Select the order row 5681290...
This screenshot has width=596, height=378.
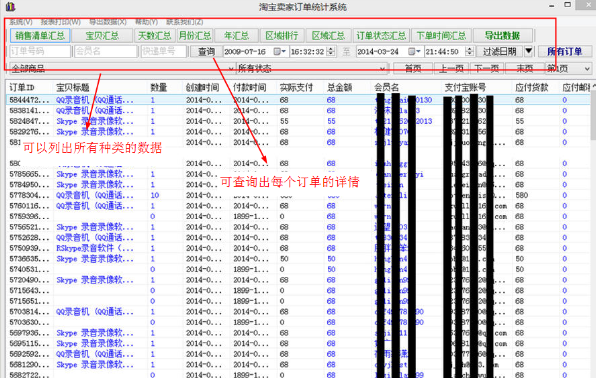coord(298,364)
